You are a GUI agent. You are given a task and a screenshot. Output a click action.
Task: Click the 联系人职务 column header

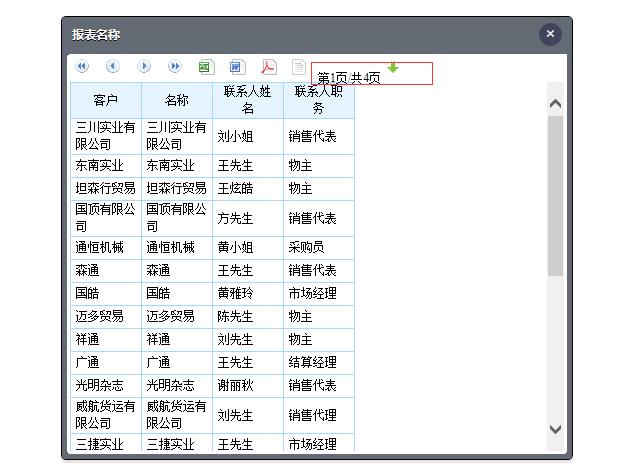pyautogui.click(x=319, y=100)
